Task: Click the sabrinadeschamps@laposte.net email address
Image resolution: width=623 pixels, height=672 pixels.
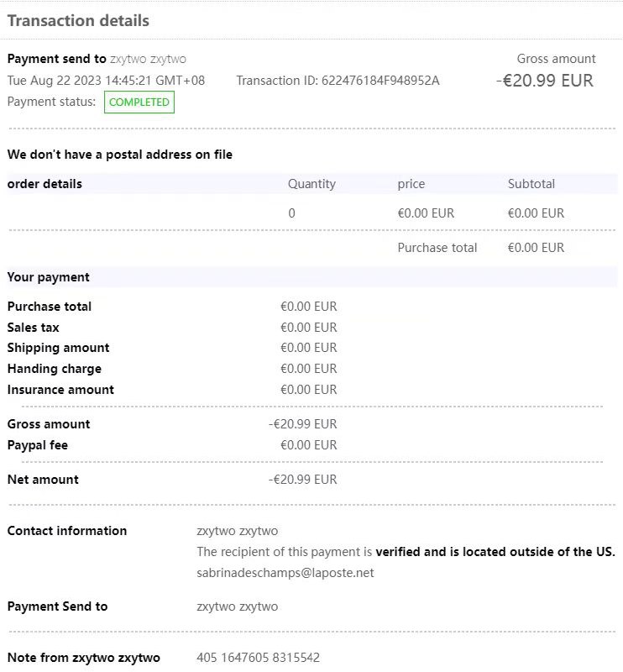Action: click(285, 573)
